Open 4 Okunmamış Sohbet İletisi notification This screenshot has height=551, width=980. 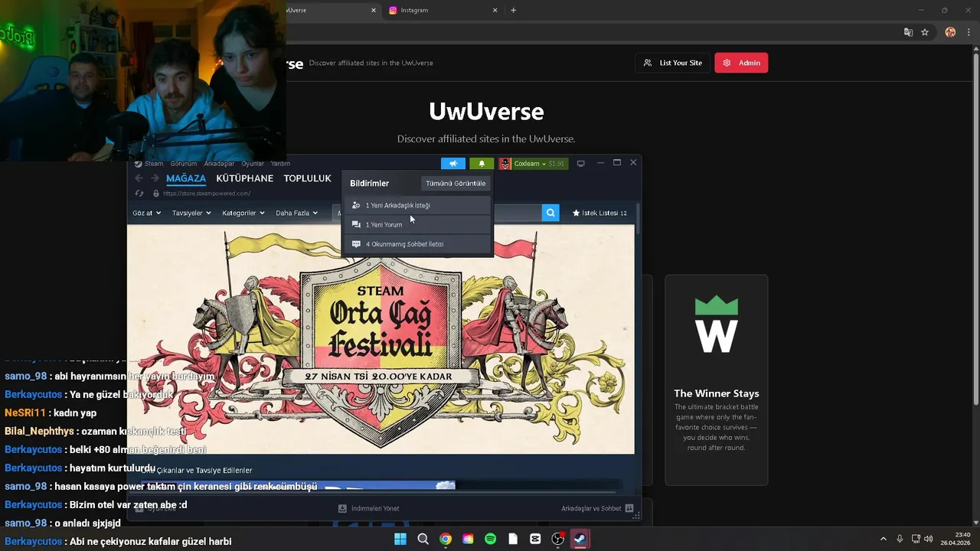[x=418, y=243]
